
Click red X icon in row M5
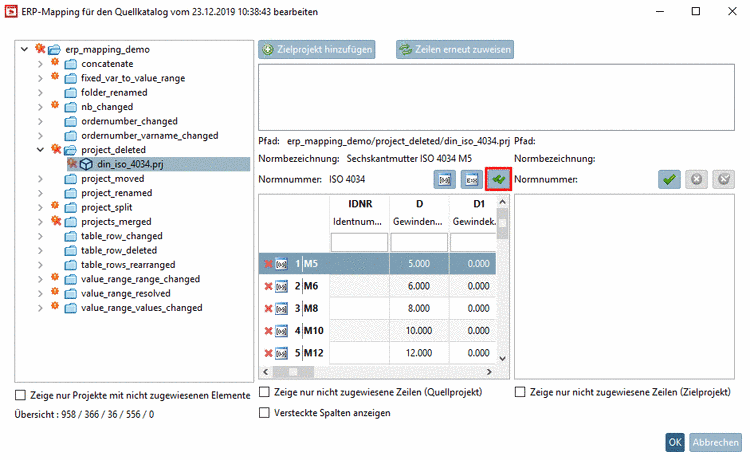(268, 264)
